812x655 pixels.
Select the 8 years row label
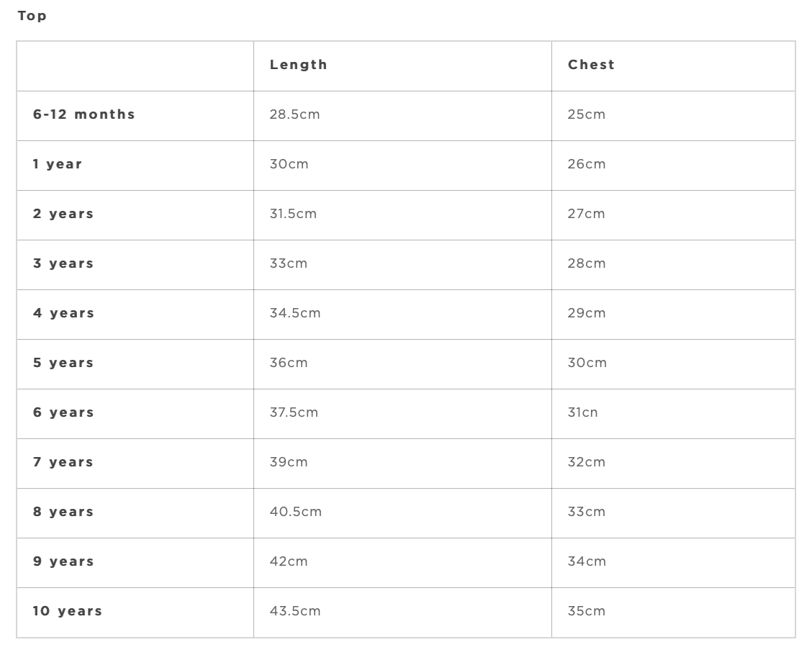tap(63, 512)
